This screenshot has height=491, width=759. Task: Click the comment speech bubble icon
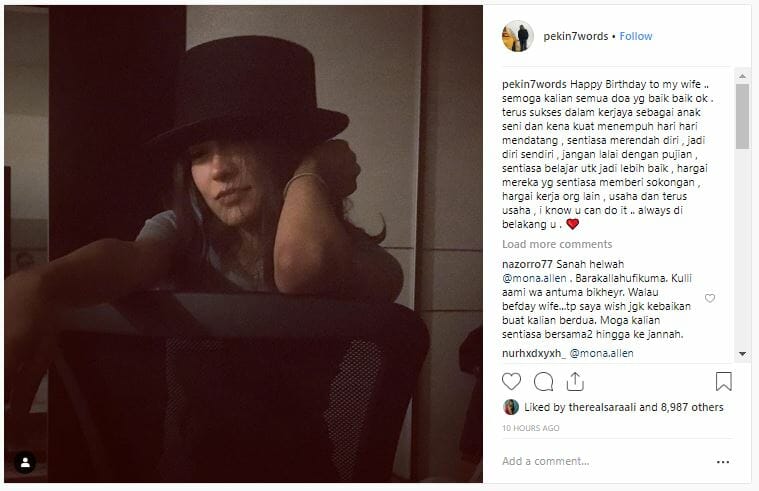pos(543,381)
